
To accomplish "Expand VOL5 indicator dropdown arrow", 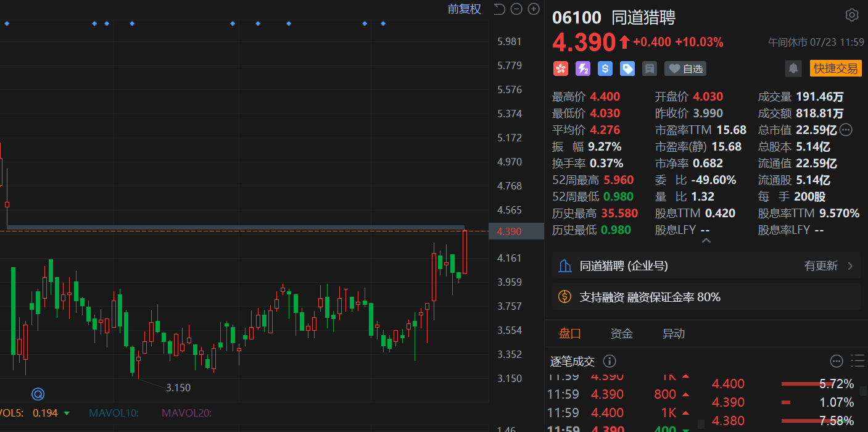I will [67, 413].
